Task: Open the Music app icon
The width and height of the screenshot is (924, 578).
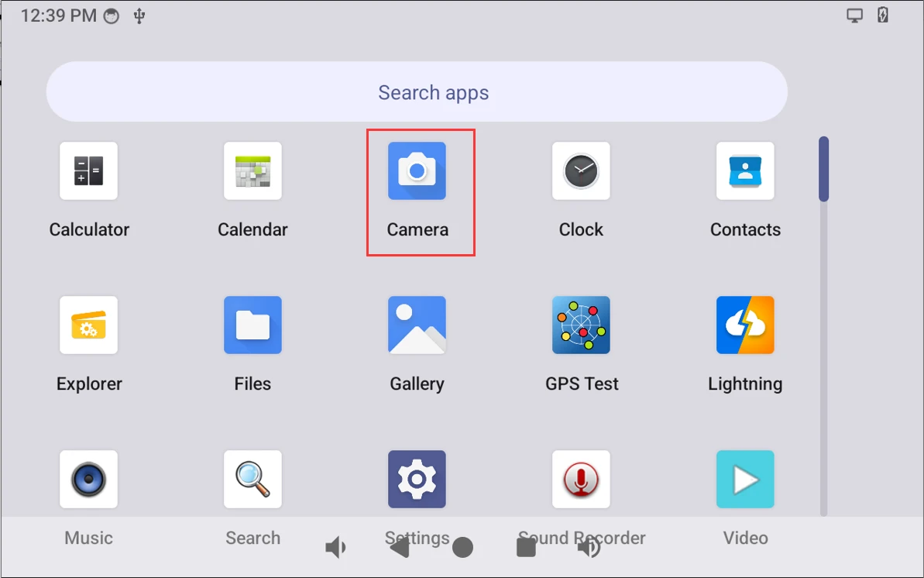Action: click(x=88, y=480)
